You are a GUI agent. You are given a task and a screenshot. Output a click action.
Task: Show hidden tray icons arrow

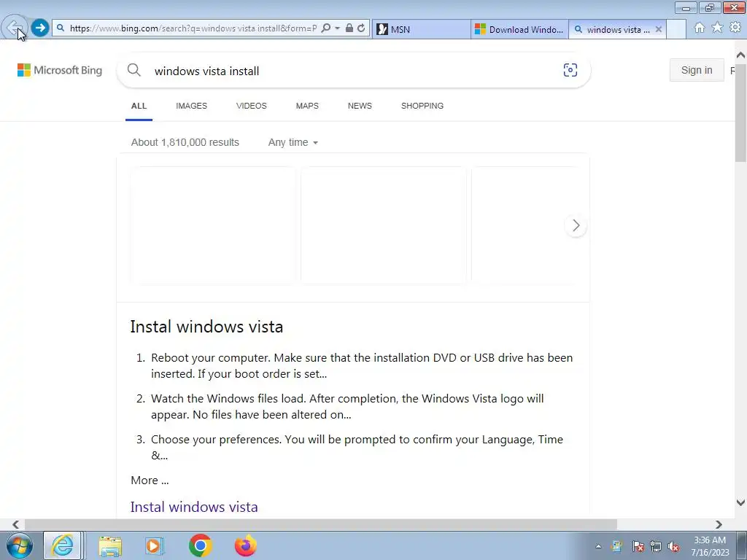point(598,547)
